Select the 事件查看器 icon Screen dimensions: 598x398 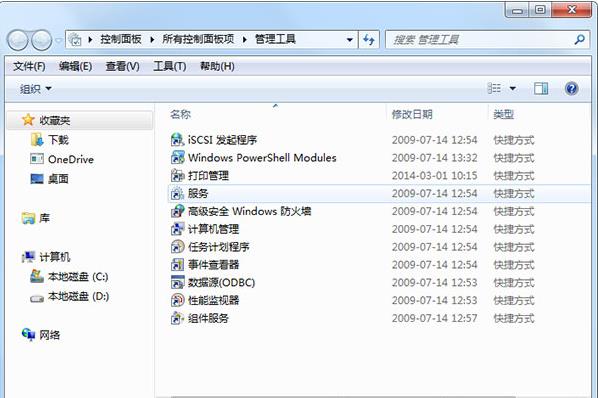coord(177,264)
